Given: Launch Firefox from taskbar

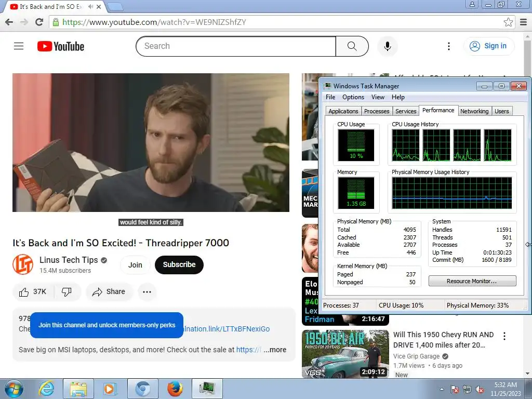Looking at the screenshot, I should (175, 389).
